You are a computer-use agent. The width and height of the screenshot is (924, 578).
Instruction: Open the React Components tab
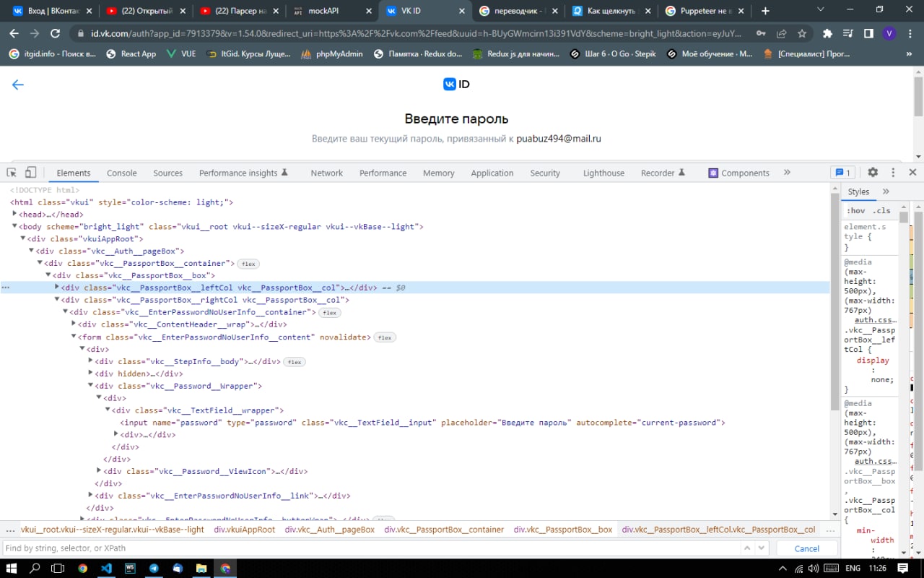click(738, 173)
